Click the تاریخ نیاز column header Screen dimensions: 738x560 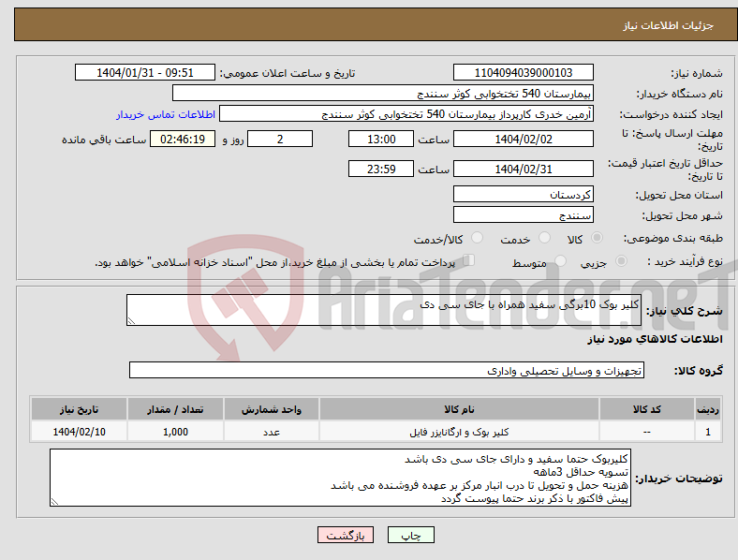(x=79, y=409)
